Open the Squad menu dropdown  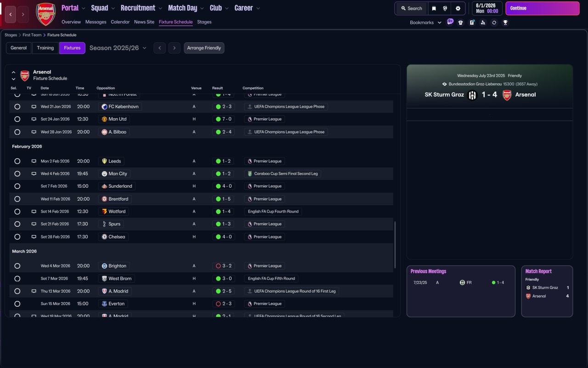click(x=103, y=8)
